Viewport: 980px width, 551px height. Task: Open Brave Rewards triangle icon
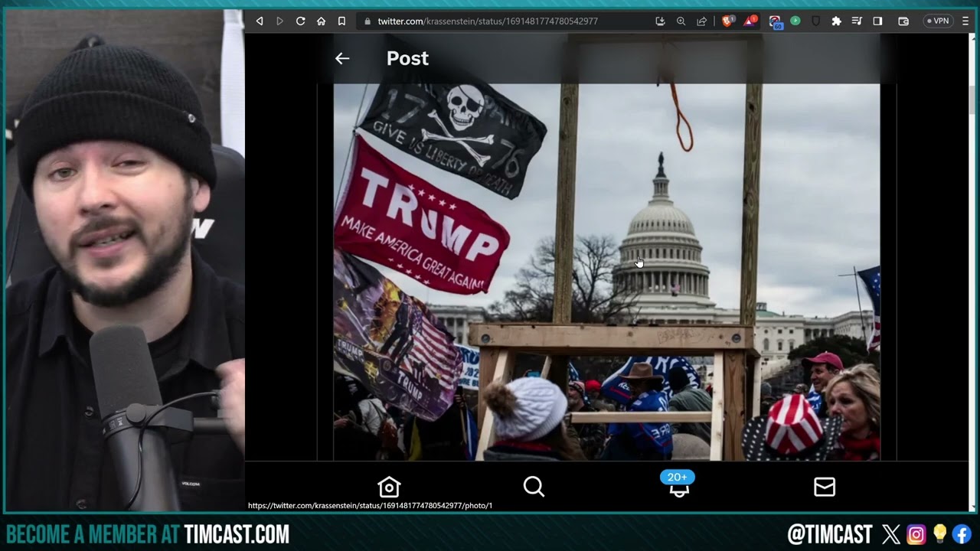750,21
